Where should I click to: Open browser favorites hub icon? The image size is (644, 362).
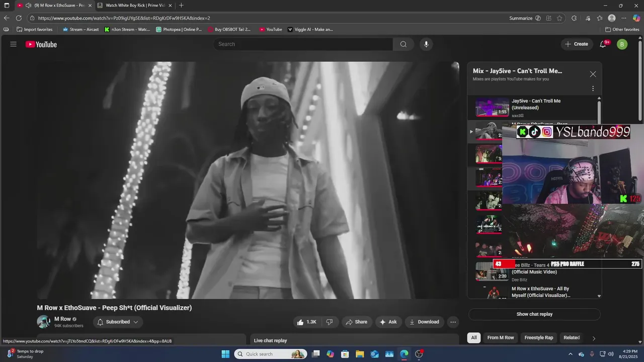[599, 18]
